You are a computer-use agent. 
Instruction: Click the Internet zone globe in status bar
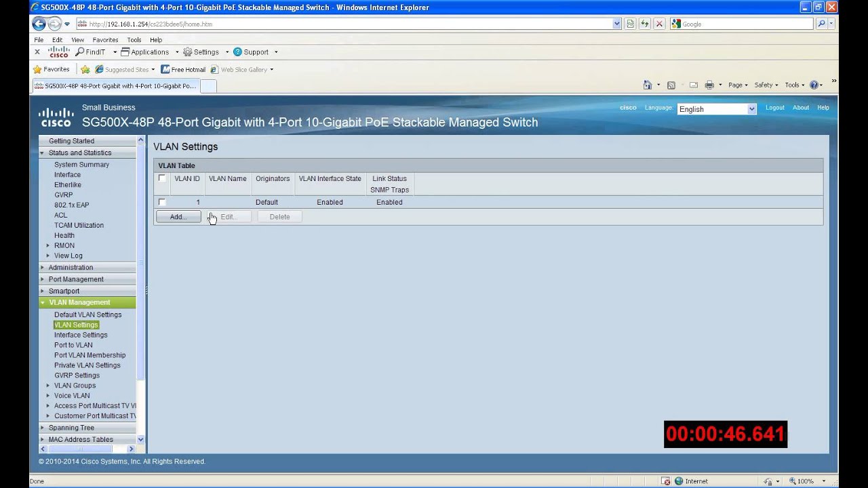pyautogui.click(x=679, y=481)
